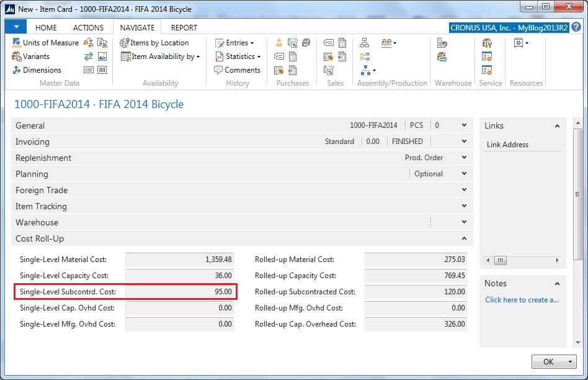588x380 pixels.
Task: Click the bottom checklist-gear icon in Service
Action: pos(487,70)
